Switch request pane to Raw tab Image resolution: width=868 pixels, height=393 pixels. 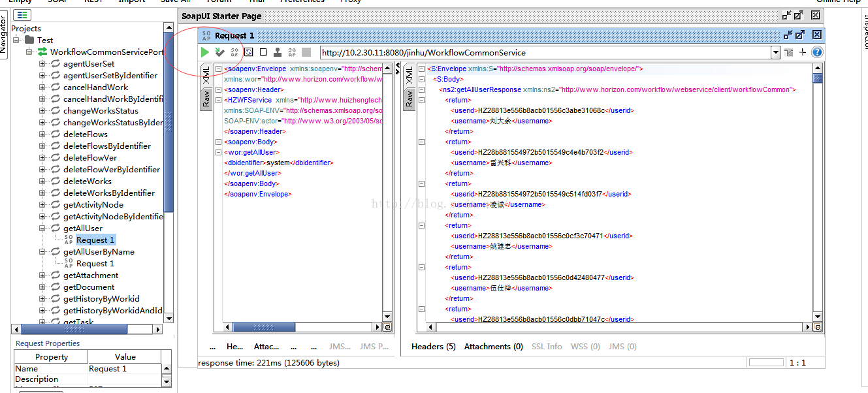coord(206,99)
